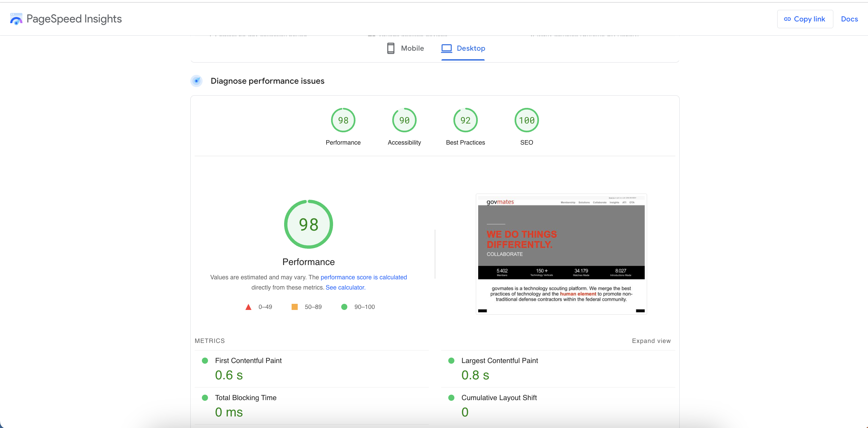Click the red triangle 0–49 legend icon
This screenshot has height=428, width=868.
click(248, 307)
